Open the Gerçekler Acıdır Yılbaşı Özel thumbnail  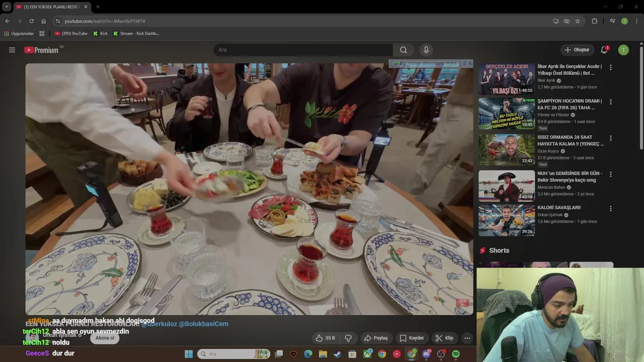coord(507,79)
